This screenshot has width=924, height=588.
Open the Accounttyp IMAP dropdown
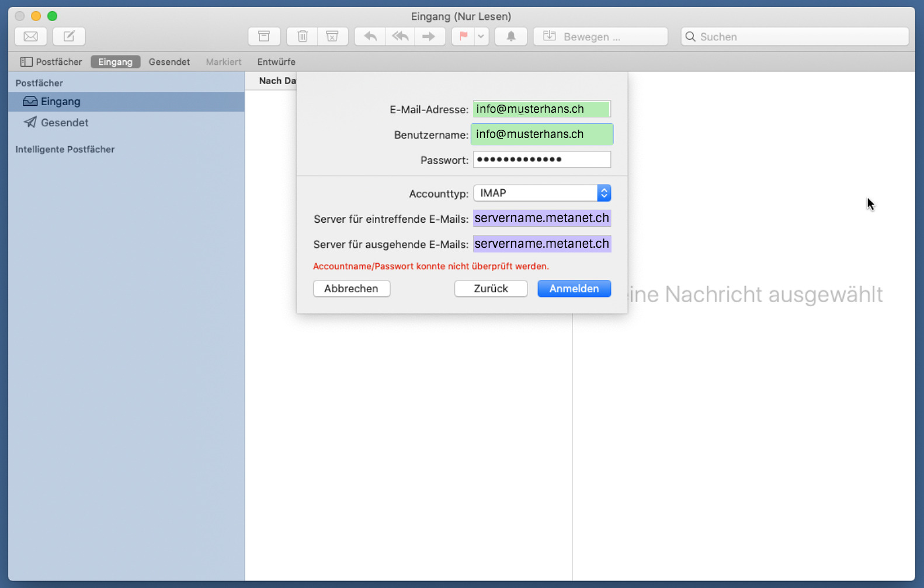tap(541, 193)
